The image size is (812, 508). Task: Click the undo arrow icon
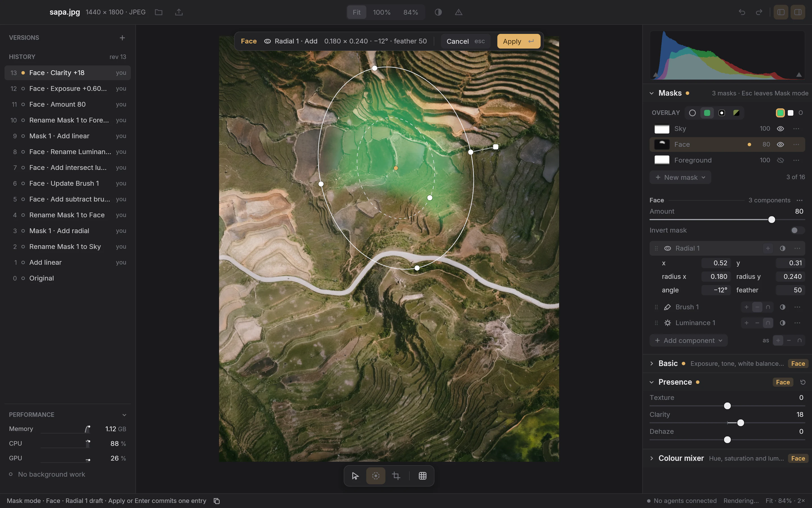click(742, 12)
